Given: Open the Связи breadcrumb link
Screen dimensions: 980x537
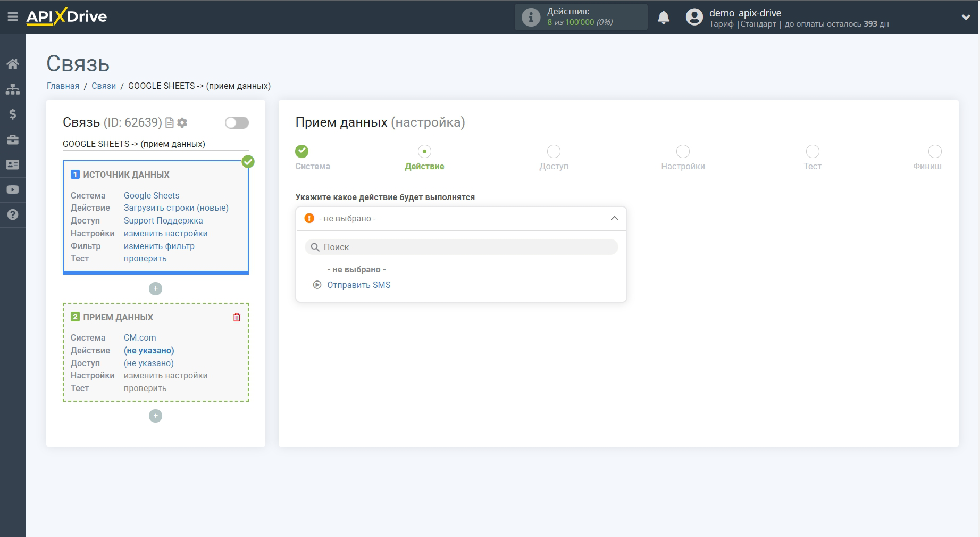Looking at the screenshot, I should (x=104, y=86).
